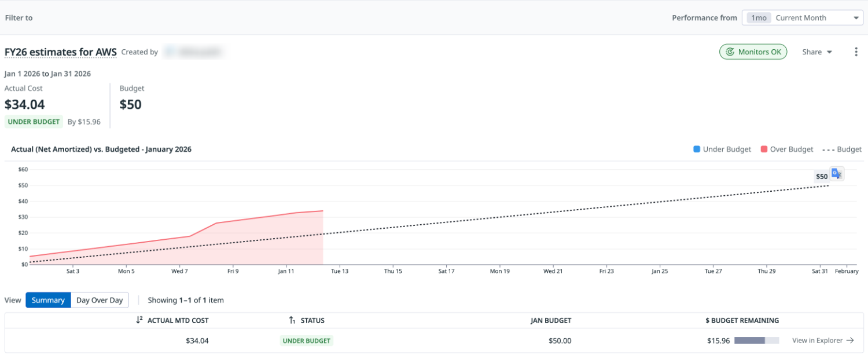The height and width of the screenshot is (358, 868).
Task: Click the arrow next to View in Explorer
Action: coord(850,341)
